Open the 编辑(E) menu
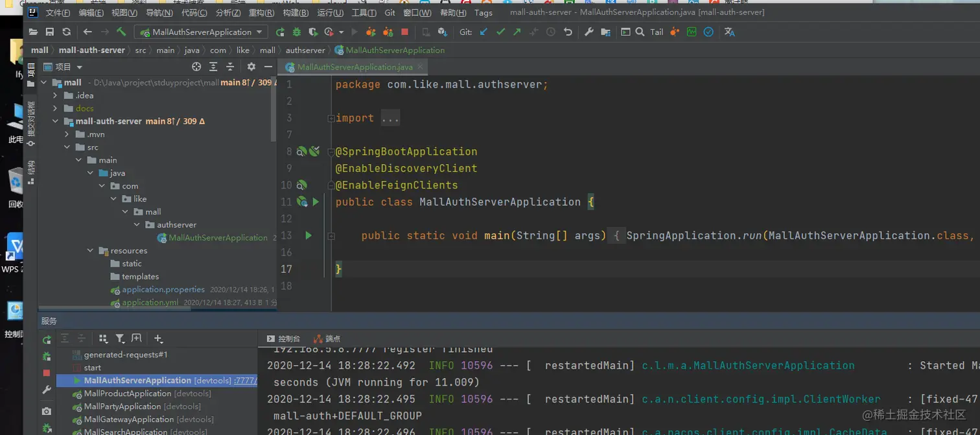Viewport: 980px width, 435px height. click(91, 13)
